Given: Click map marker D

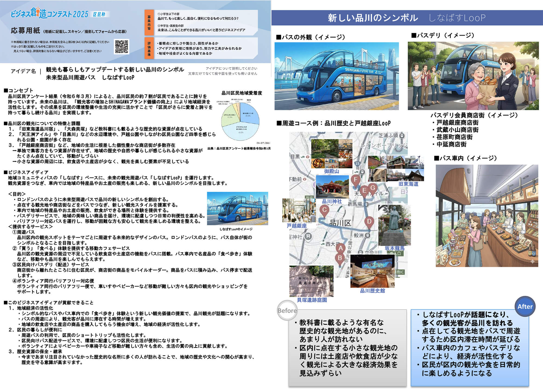Looking at the screenshot, I should click(x=369, y=222).
